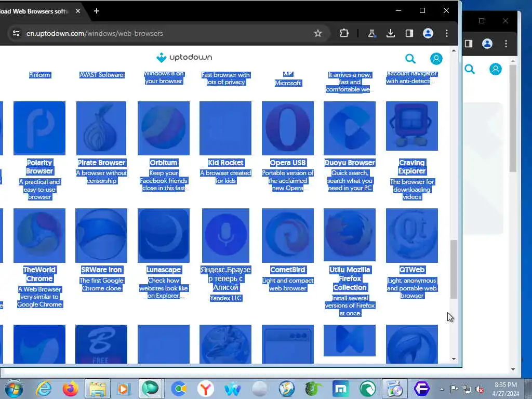The image size is (532, 399).
Task: Open Chrome three-dot menu
Action: (447, 33)
